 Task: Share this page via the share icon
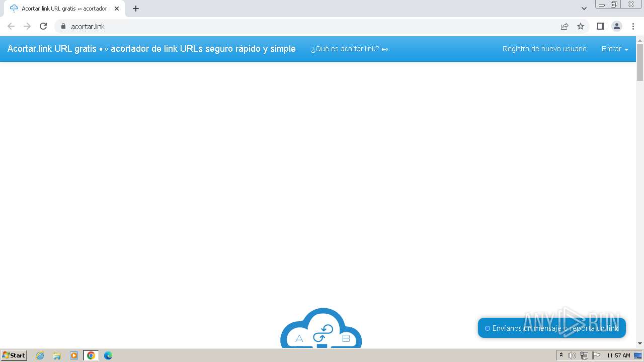click(565, 26)
